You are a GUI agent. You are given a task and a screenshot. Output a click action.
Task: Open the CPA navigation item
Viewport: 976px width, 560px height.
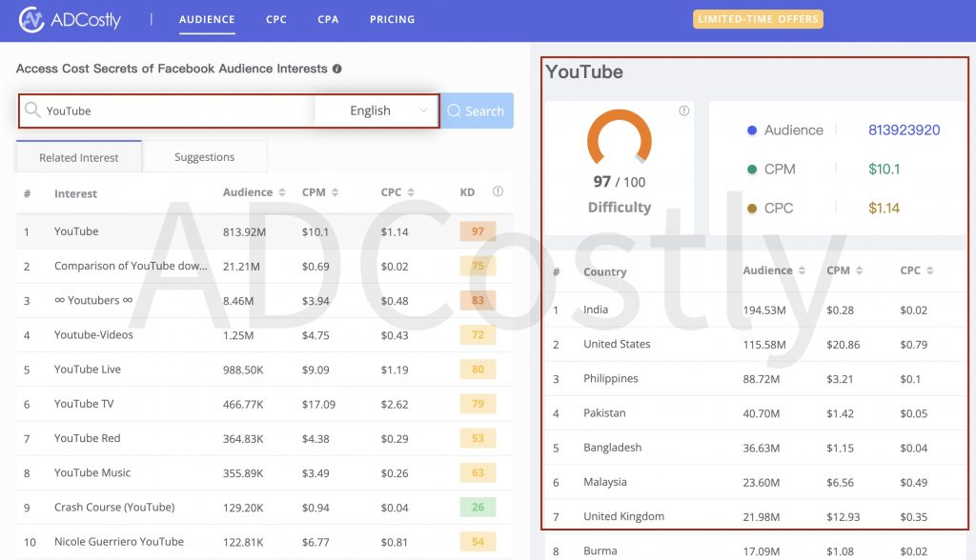(x=328, y=19)
